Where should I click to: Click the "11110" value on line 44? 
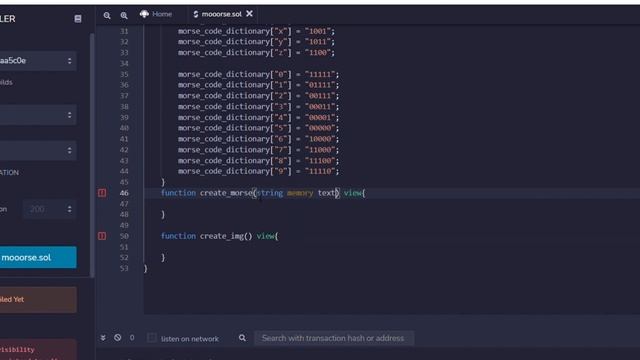click(x=320, y=171)
